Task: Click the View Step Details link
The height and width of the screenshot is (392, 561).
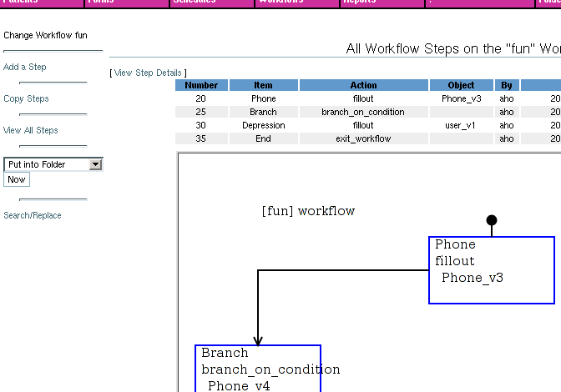Action: pyautogui.click(x=148, y=73)
